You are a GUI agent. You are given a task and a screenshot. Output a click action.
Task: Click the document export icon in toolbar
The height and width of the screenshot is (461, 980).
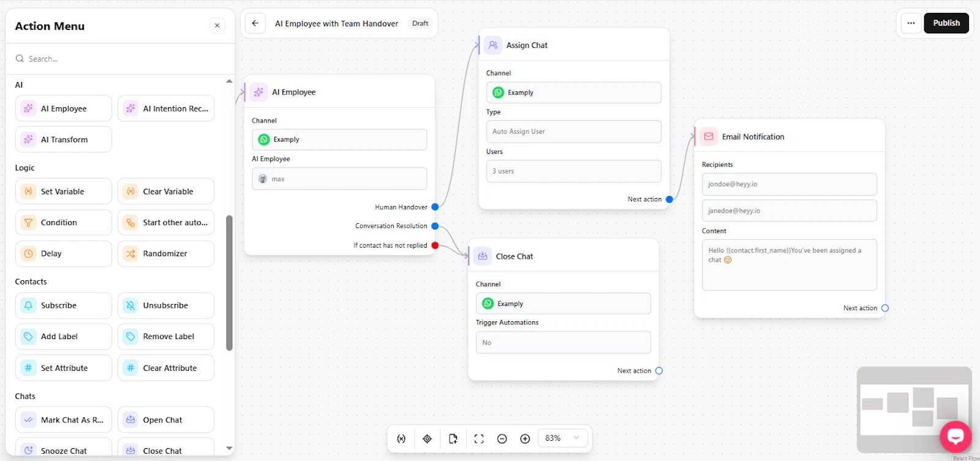[x=453, y=438]
